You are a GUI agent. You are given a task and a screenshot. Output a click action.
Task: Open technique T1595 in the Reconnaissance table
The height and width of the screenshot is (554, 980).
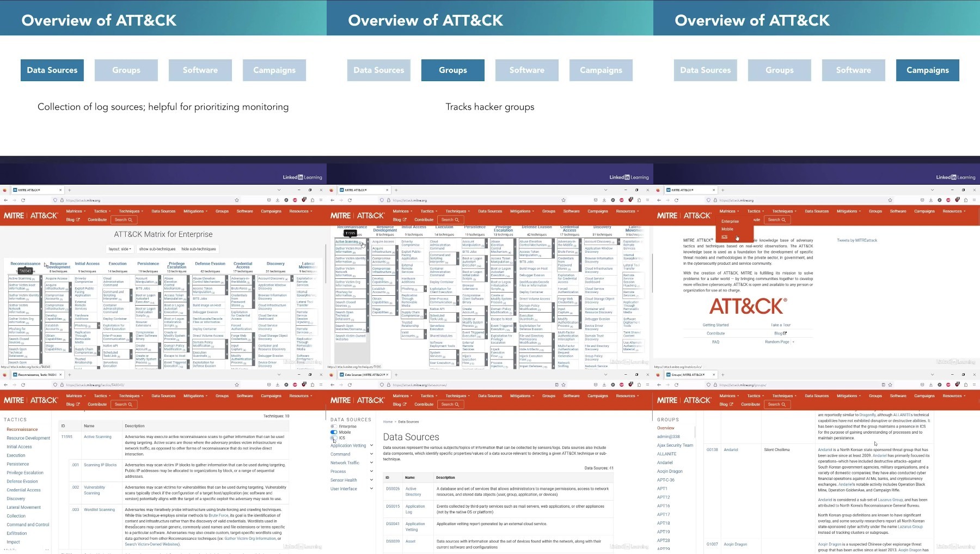tap(66, 437)
